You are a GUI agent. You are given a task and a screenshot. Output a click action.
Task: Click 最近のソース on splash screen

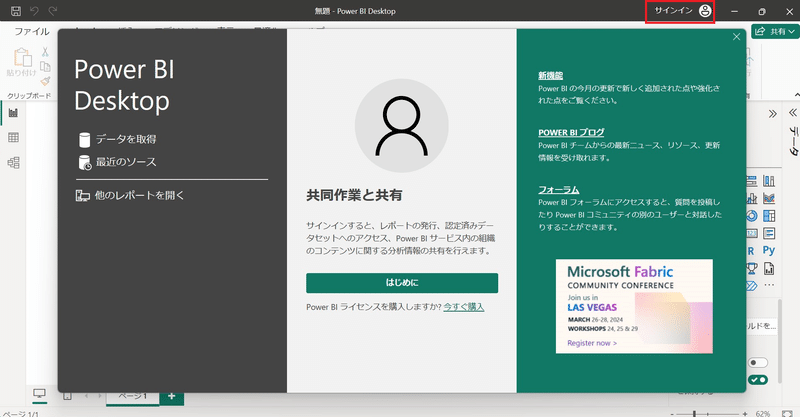point(117,162)
